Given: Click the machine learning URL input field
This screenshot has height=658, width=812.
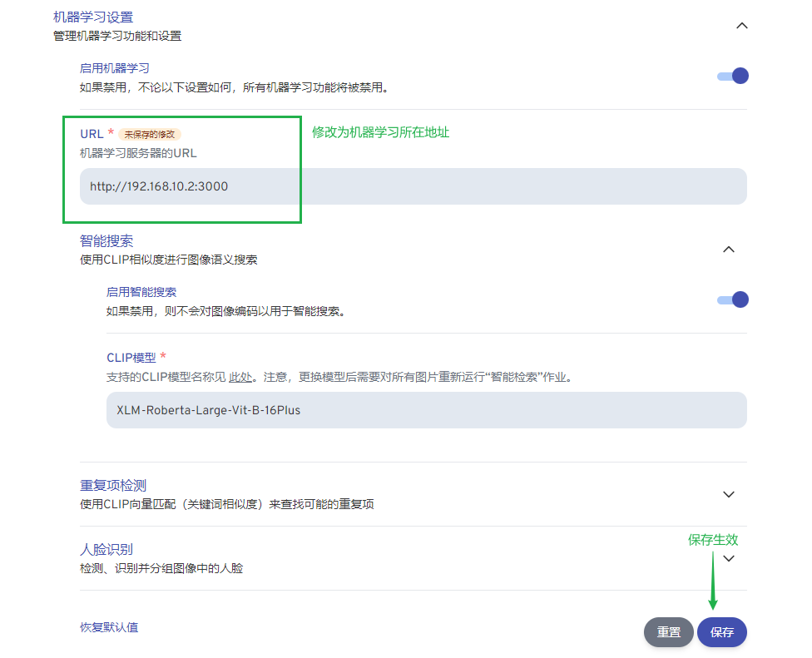Looking at the screenshot, I should pyautogui.click(x=413, y=186).
